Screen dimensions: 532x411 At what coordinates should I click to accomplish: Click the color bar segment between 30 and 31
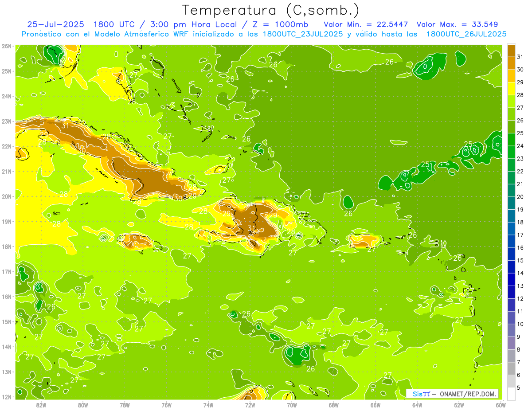pyautogui.click(x=511, y=63)
